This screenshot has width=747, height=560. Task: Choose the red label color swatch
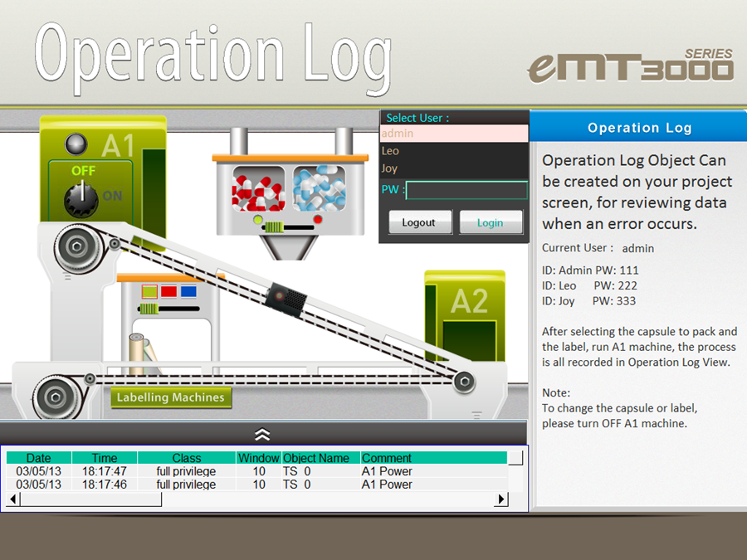tap(168, 291)
